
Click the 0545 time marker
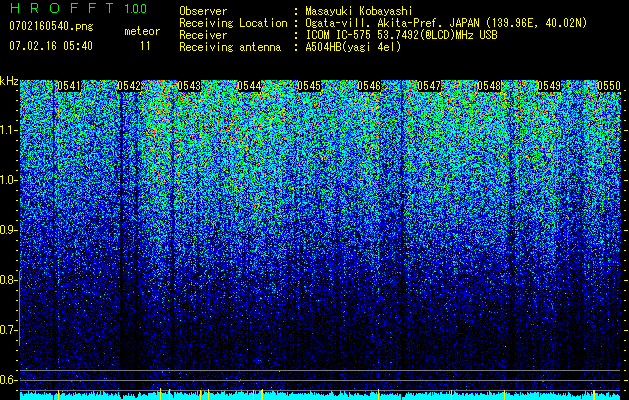click(x=309, y=86)
